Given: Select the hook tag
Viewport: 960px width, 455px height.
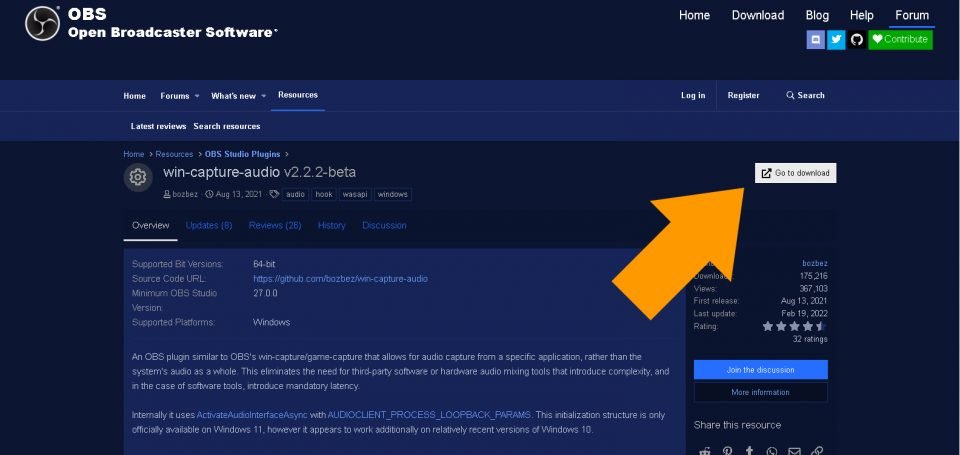Looking at the screenshot, I should click(324, 194).
